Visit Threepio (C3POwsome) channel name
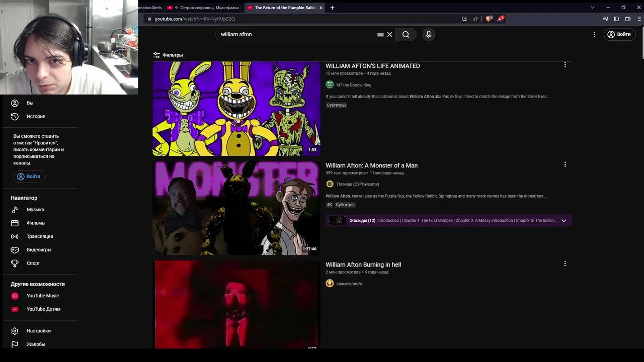Viewport: 644px width, 362px height. (x=358, y=184)
